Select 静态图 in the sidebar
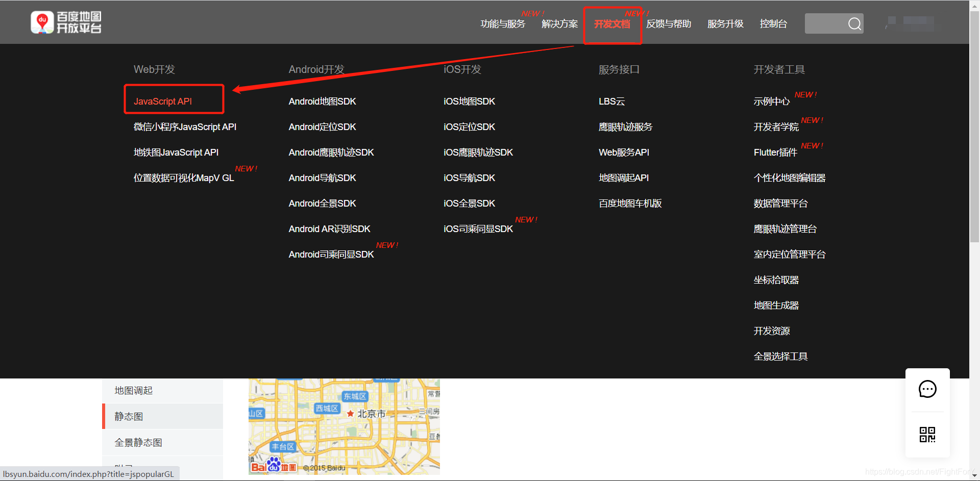This screenshot has height=481, width=980. tap(162, 417)
